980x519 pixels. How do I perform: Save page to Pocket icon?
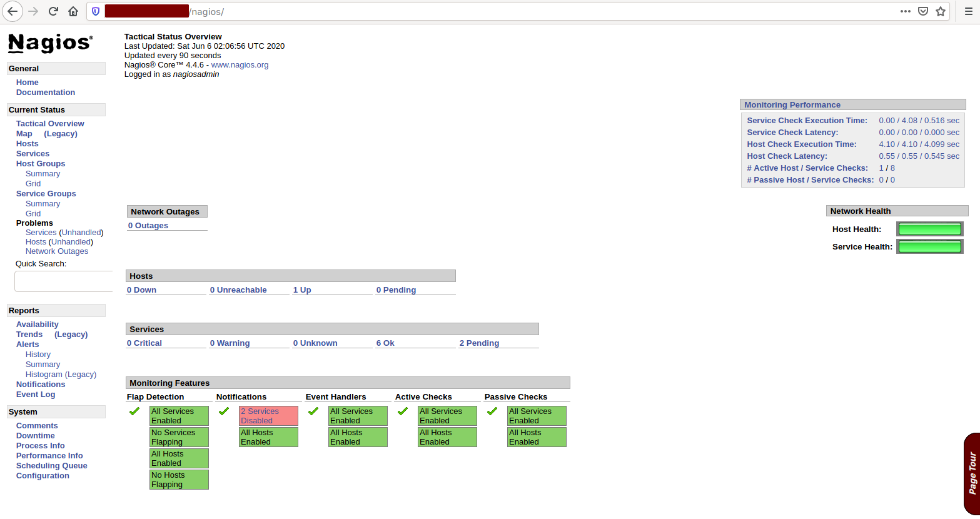923,11
